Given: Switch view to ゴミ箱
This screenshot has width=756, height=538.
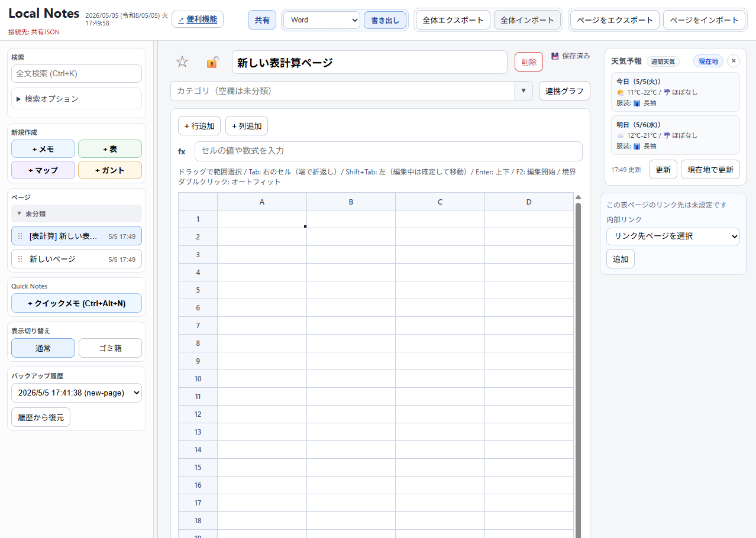Looking at the screenshot, I should pos(110,348).
